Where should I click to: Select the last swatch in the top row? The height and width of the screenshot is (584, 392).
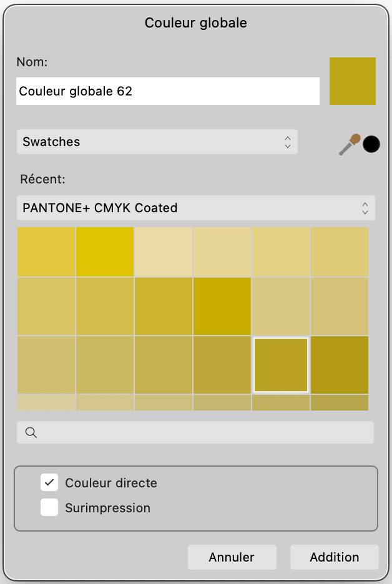pyautogui.click(x=340, y=252)
